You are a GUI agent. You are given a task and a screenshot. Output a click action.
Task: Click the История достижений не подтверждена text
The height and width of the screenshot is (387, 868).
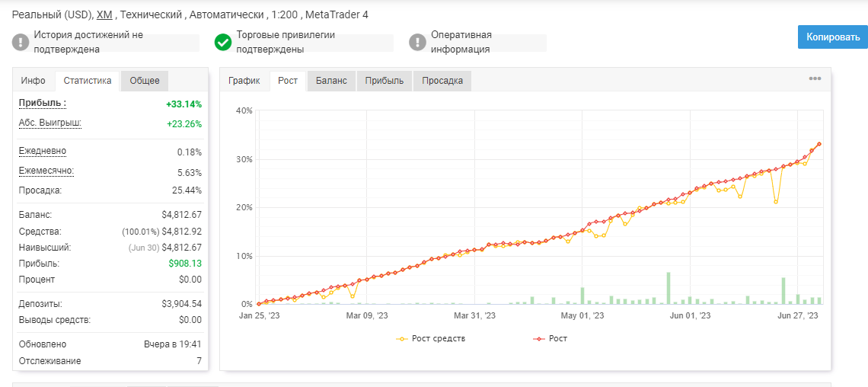88,42
